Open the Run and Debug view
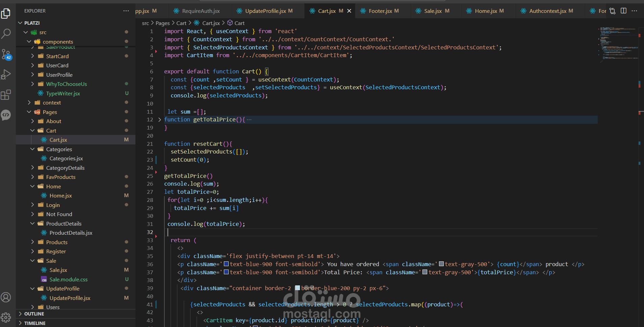Image resolution: width=644 pixels, height=327 pixels. [x=6, y=74]
